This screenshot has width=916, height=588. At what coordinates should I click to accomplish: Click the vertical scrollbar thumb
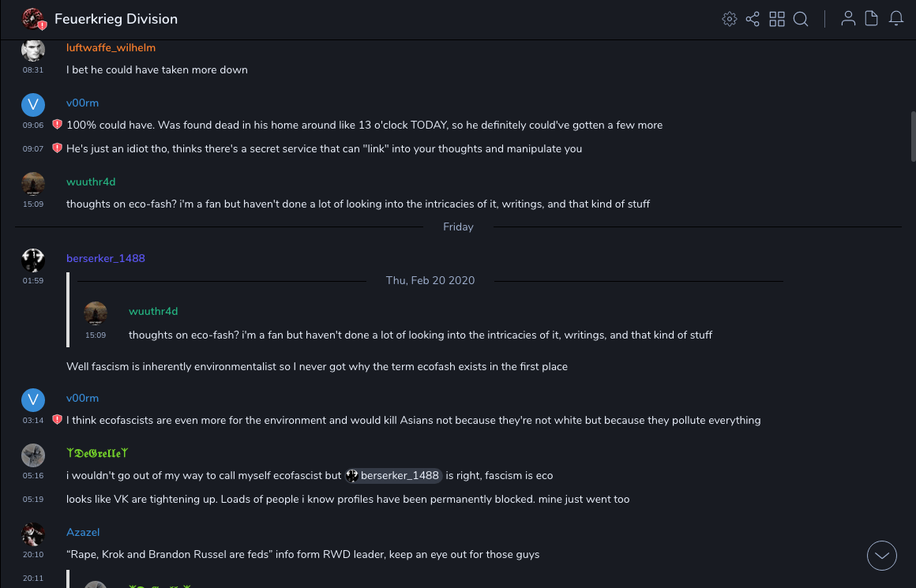click(913, 137)
